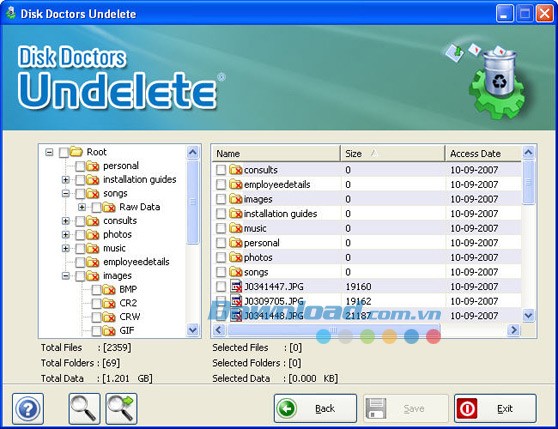Check the images checkbox in file list
The image size is (558, 429).
[x=221, y=199]
